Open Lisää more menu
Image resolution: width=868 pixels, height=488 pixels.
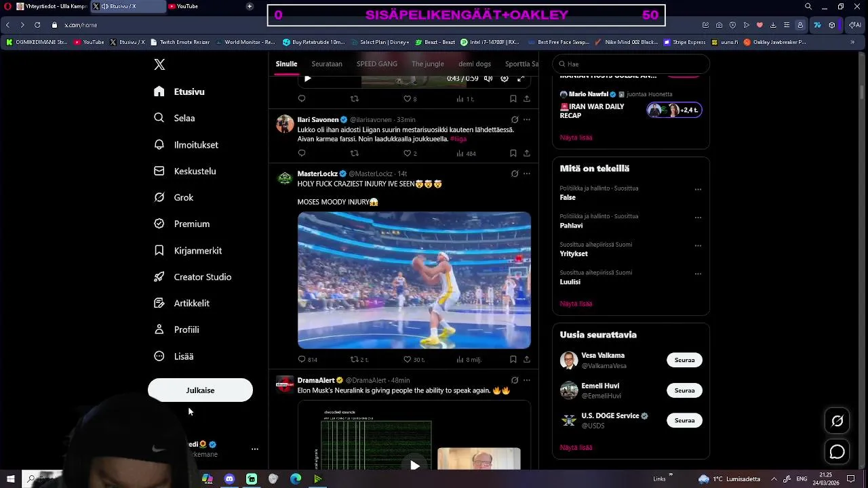[x=174, y=356]
